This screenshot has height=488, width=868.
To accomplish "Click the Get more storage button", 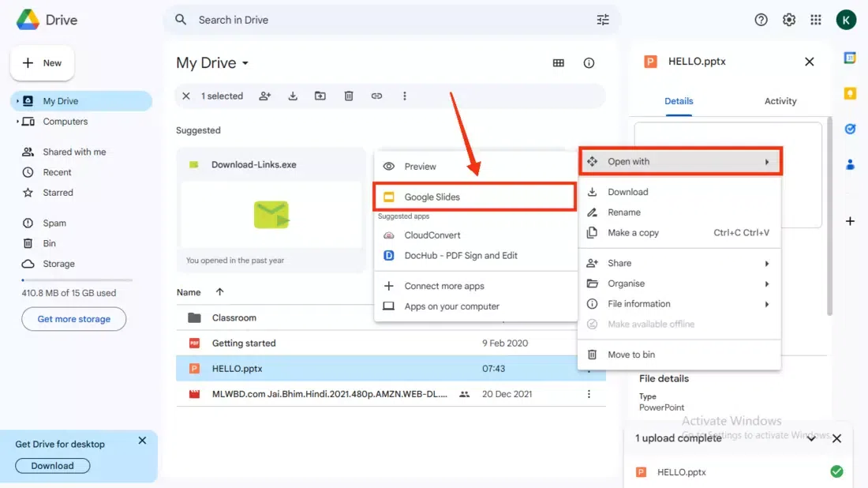I will click(73, 319).
